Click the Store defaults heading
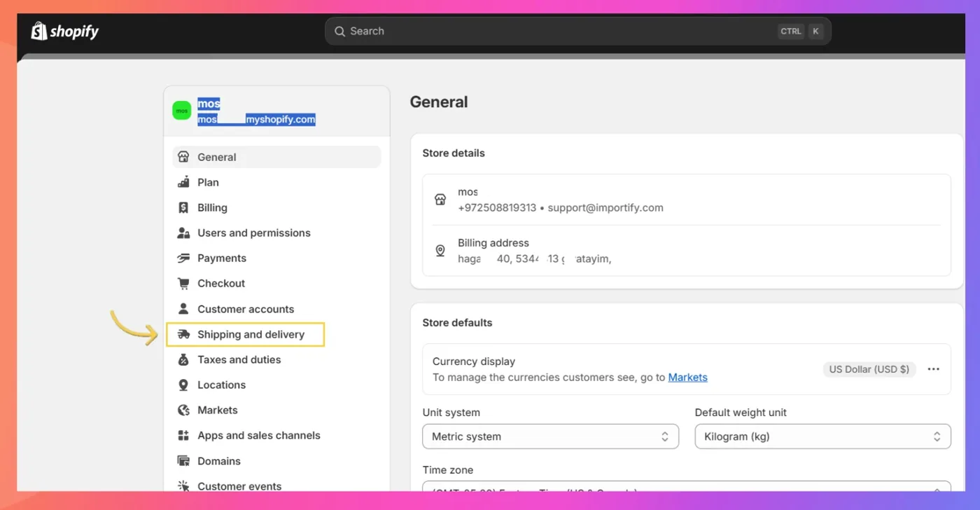 (x=457, y=323)
